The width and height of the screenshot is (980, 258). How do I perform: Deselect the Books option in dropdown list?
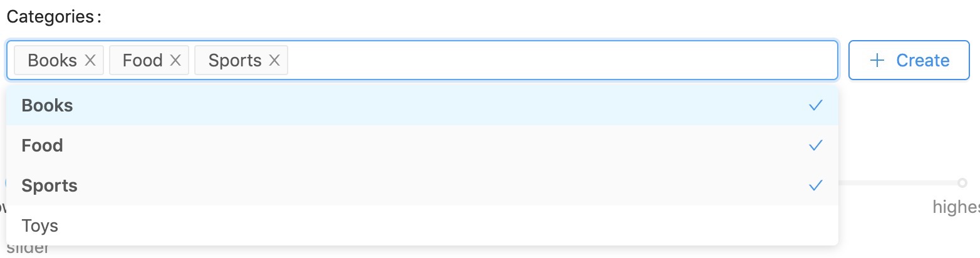tap(422, 105)
